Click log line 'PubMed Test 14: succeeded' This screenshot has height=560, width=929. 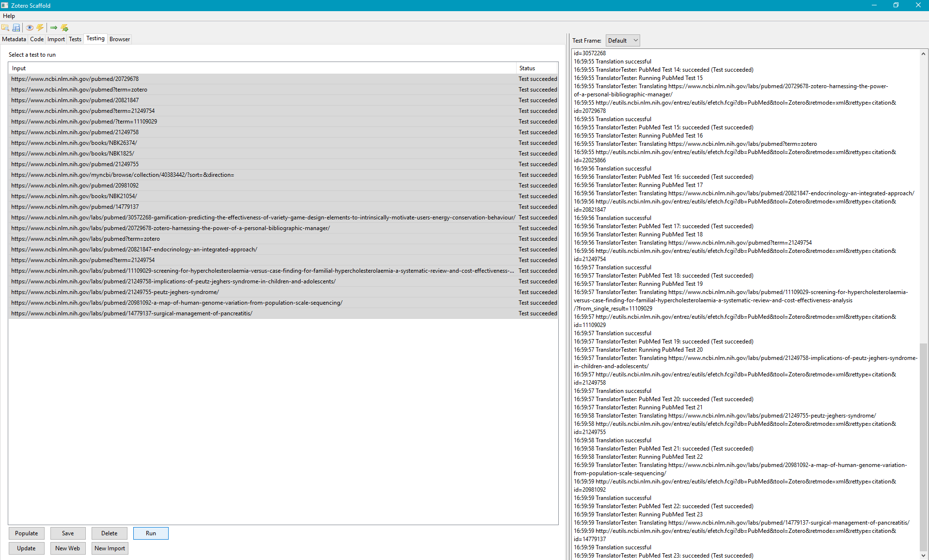click(663, 70)
